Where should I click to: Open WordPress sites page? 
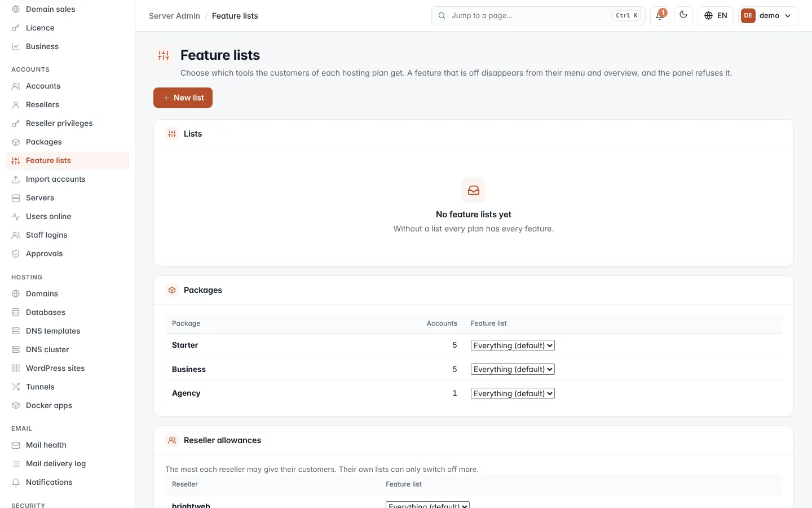(x=68, y=368)
